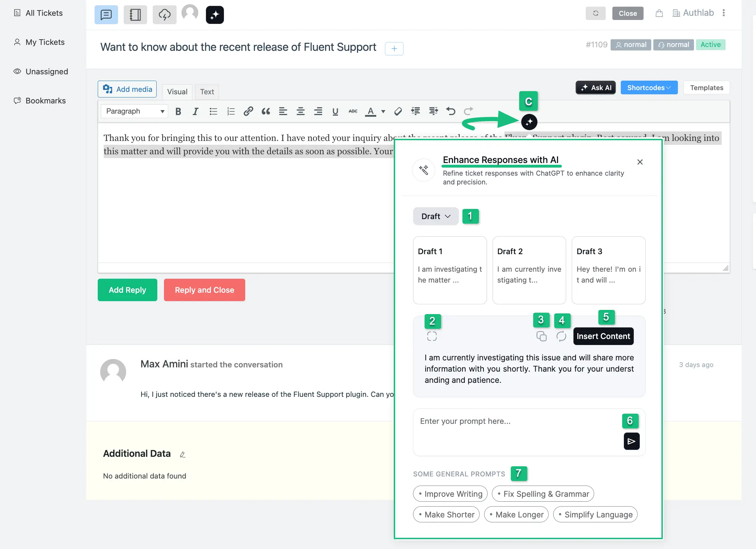Decrease paragraph indent
This screenshot has width=756, height=549.
415,111
